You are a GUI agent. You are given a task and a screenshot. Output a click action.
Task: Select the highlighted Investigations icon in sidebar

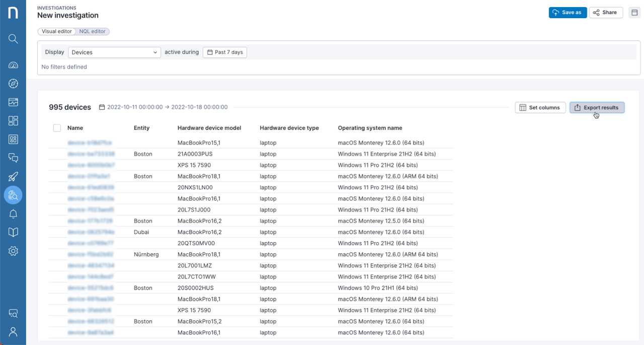click(x=13, y=195)
